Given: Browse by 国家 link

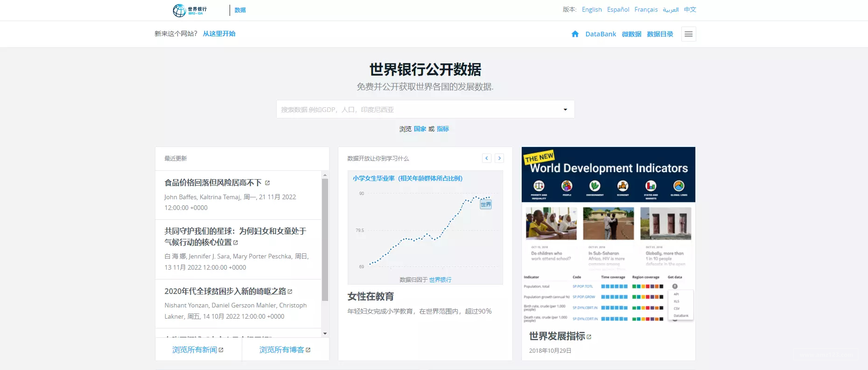Looking at the screenshot, I should point(420,129).
